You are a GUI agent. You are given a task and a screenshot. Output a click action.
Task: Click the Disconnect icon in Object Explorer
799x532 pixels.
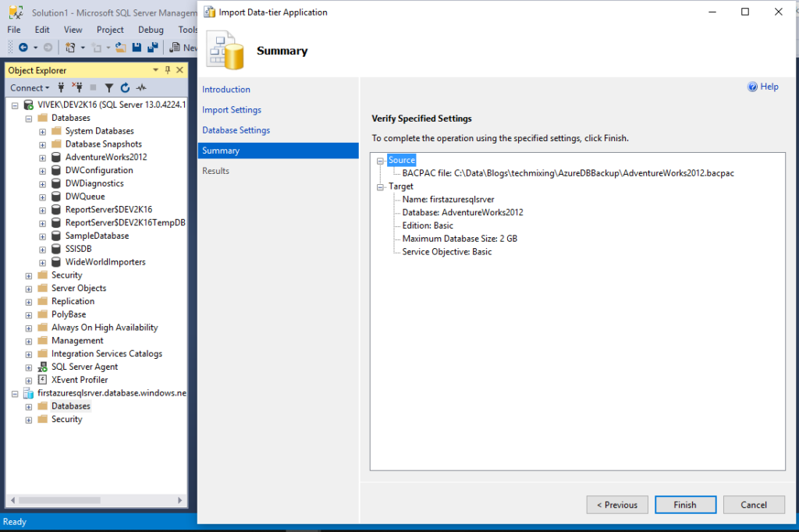[x=78, y=87]
